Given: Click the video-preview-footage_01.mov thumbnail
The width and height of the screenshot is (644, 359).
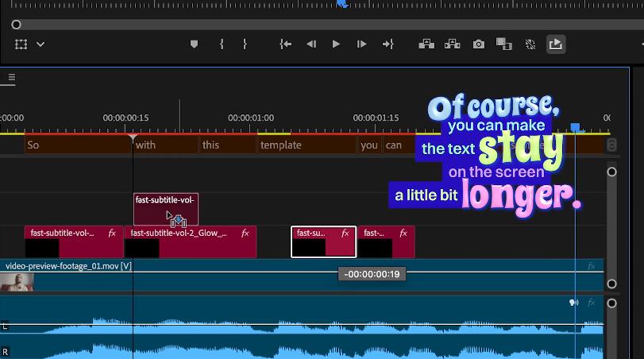Looking at the screenshot, I should pos(17,282).
